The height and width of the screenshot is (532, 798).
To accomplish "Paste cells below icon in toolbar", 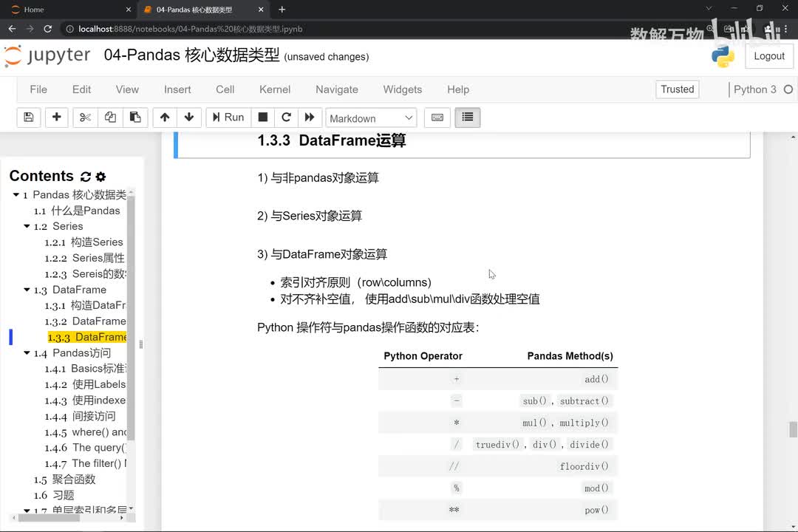I will [135, 117].
